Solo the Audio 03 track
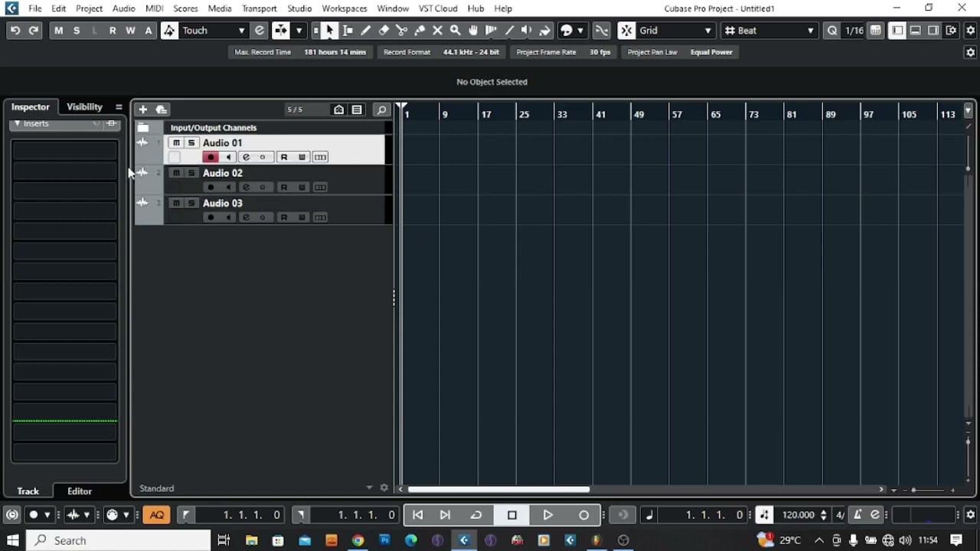The image size is (980, 551). 191,203
